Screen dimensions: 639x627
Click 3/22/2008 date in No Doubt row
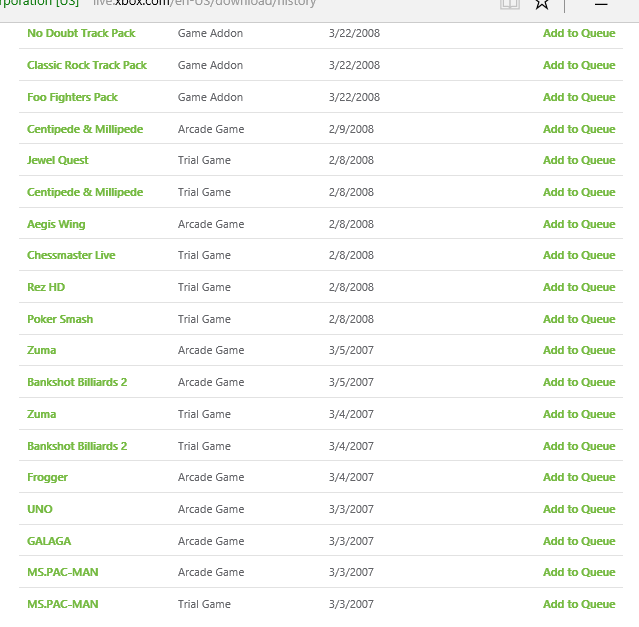354,33
